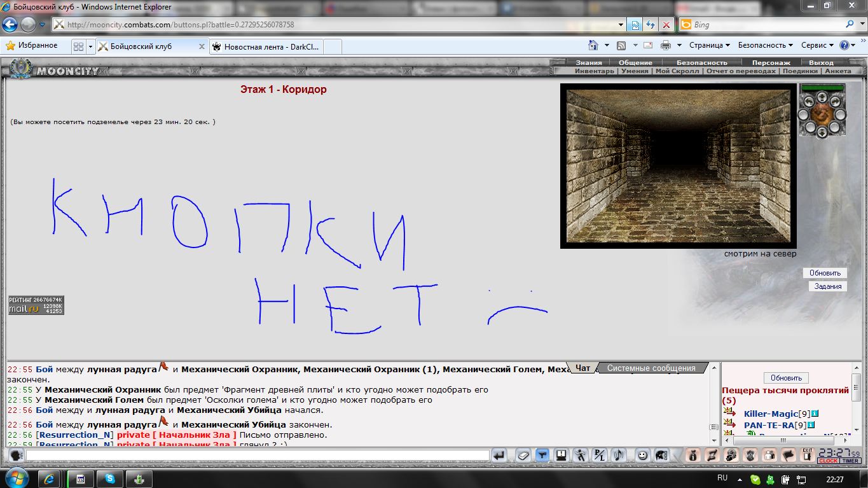The width and height of the screenshot is (868, 488).
Task: Click the green health bar above compass
Action: point(822,88)
